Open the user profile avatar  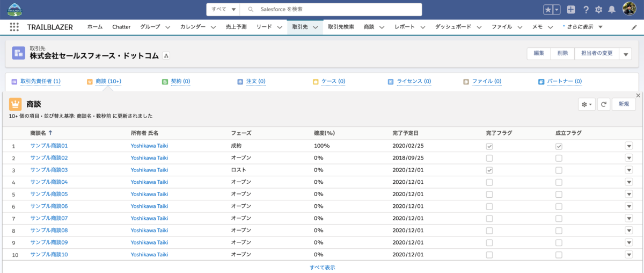pyautogui.click(x=630, y=9)
